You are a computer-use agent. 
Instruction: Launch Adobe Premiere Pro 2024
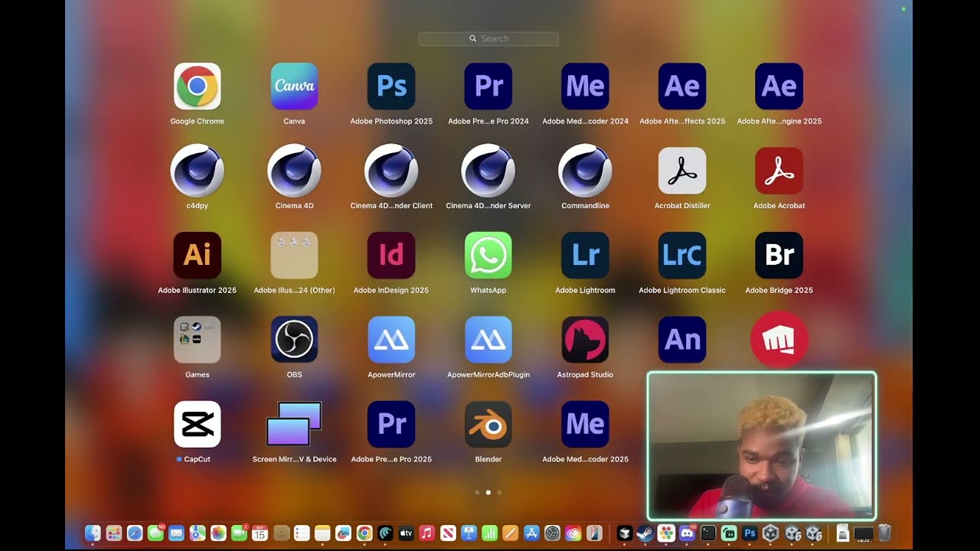click(488, 86)
